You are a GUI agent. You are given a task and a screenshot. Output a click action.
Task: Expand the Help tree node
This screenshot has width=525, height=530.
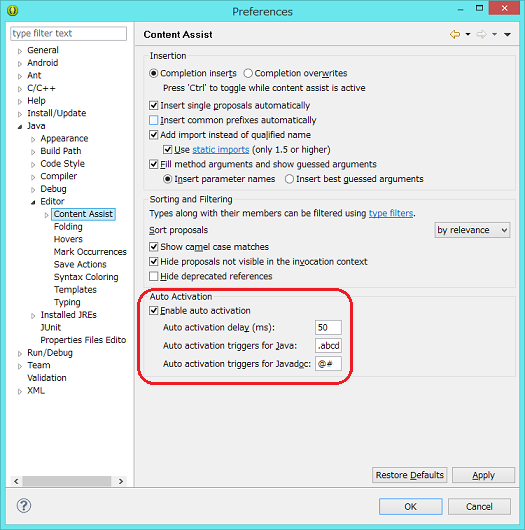coord(20,101)
